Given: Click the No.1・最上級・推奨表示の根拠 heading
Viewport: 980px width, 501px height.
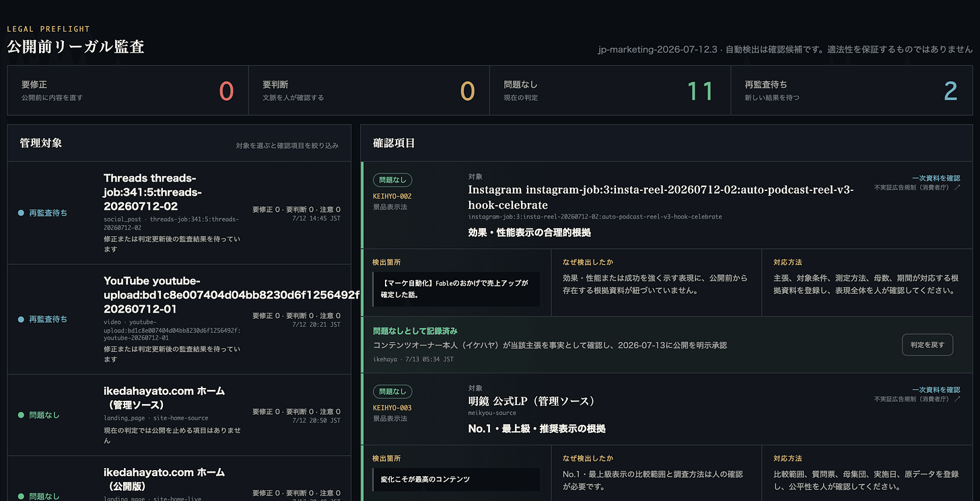Looking at the screenshot, I should [536, 428].
